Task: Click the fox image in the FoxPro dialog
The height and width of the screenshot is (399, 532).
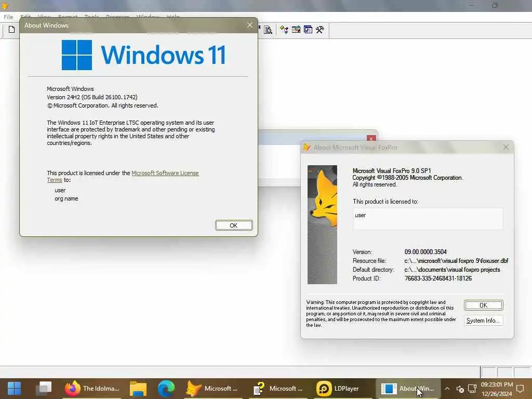Action: click(x=322, y=224)
